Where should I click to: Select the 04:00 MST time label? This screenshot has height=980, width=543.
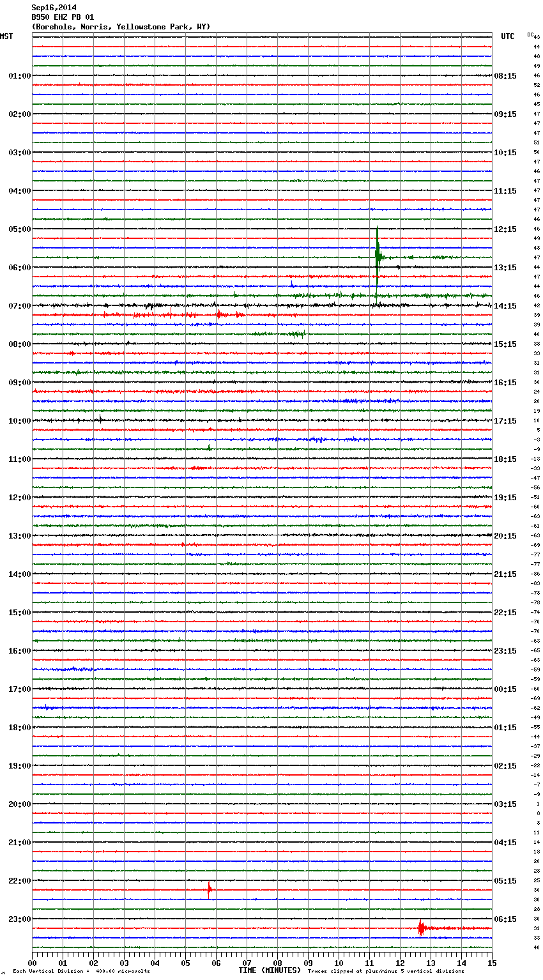click(20, 191)
